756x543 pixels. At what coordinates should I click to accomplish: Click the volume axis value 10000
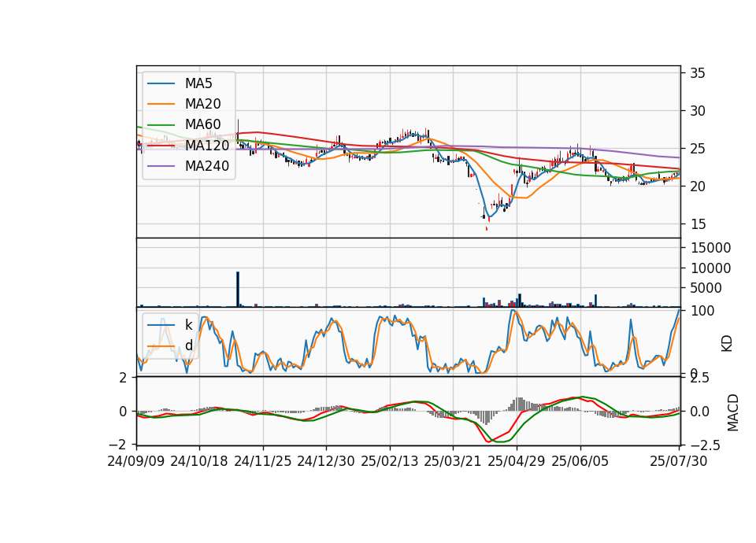pos(710,268)
